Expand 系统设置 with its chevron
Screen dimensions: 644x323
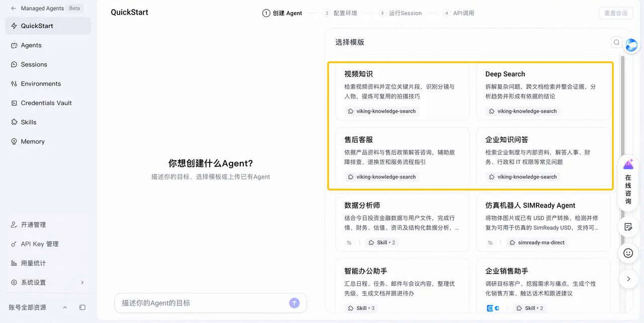coord(83,282)
